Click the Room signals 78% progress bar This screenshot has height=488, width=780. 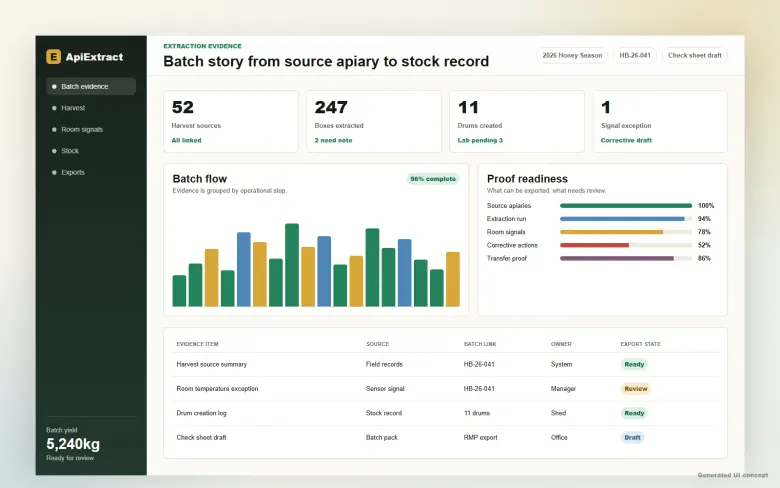pos(626,232)
